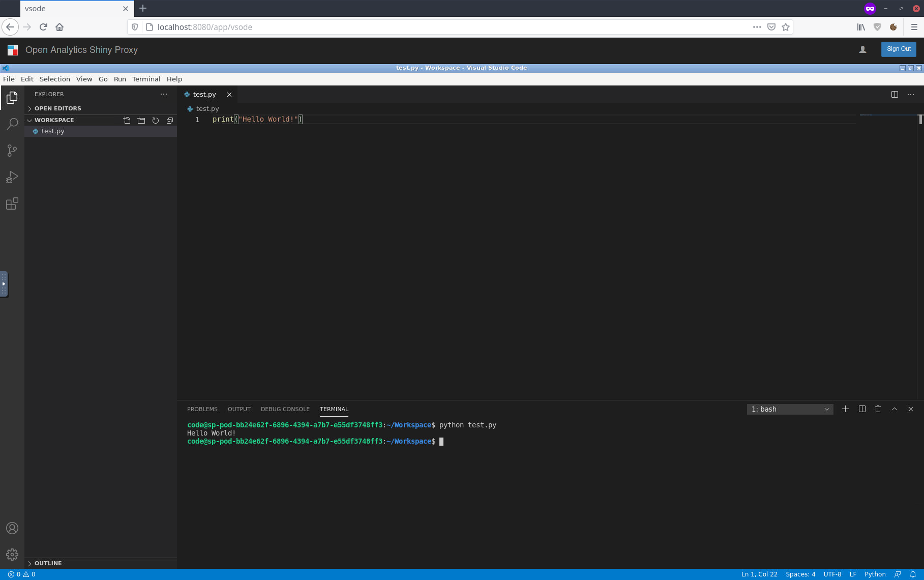The width and height of the screenshot is (924, 580).
Task: Click test.py breadcrumb above the editor
Action: tap(207, 109)
